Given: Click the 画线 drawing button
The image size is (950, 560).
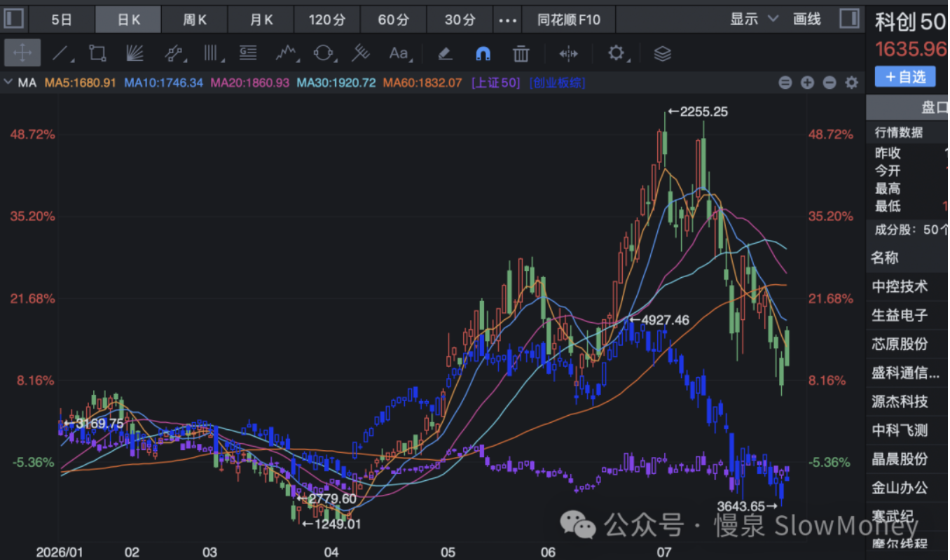Looking at the screenshot, I should point(807,19).
